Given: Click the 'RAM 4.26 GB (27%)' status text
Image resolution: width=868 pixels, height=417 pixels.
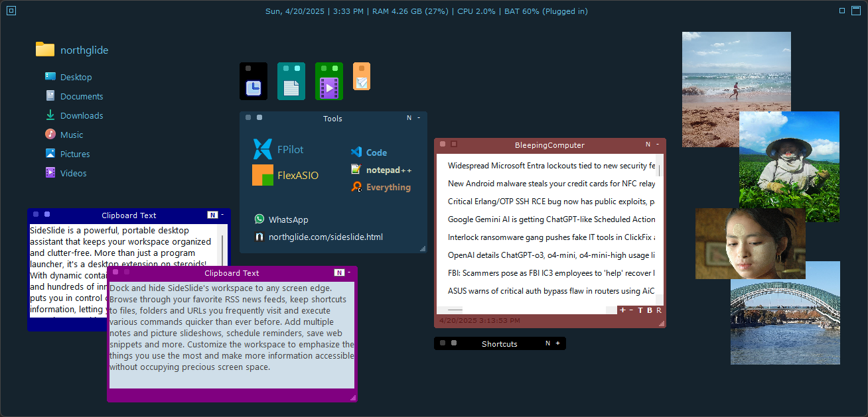Looking at the screenshot, I should tap(410, 11).
